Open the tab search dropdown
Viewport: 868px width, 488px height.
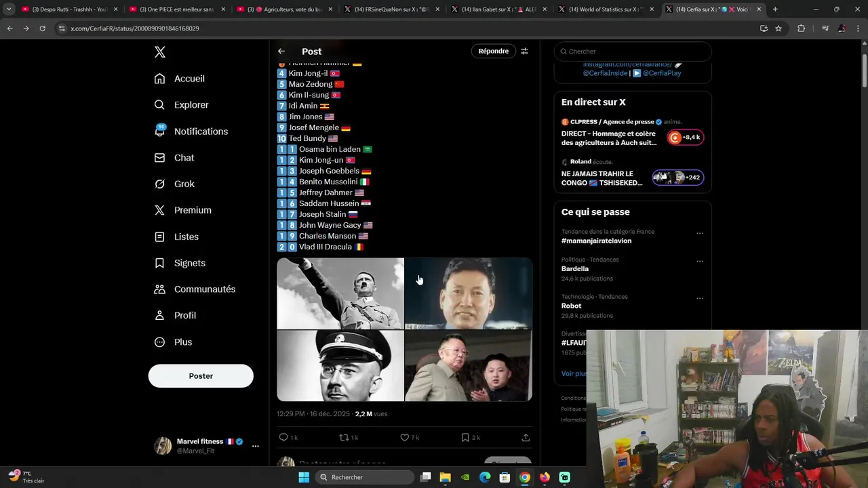9,9
